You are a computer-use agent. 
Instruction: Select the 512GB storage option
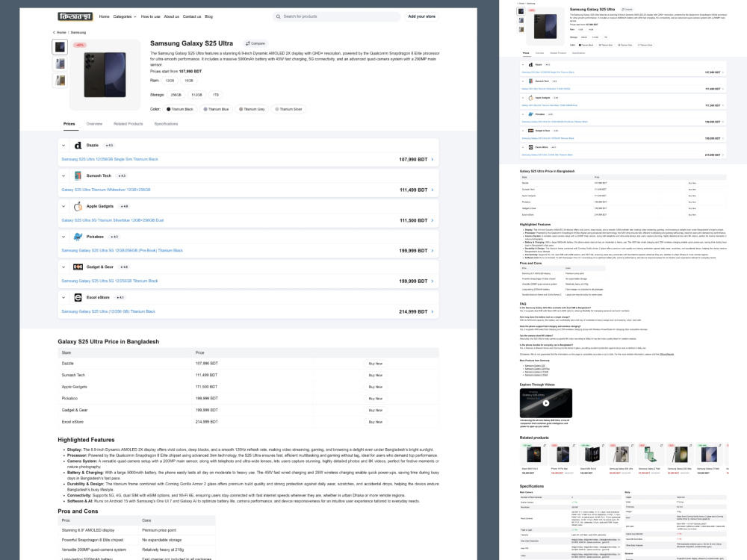[196, 95]
